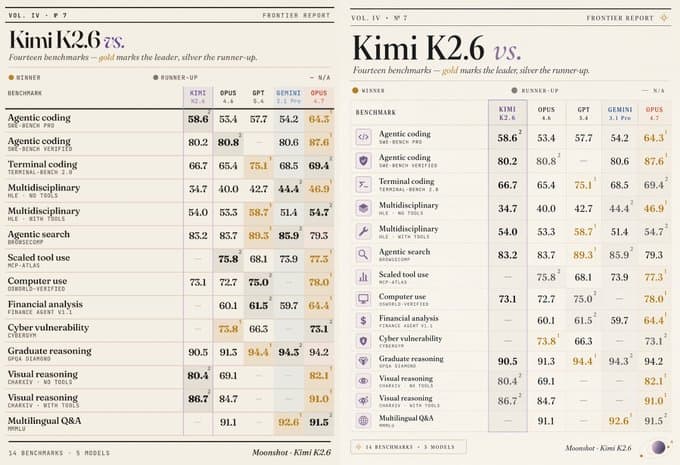Select the red OPUS 4.7 header in left panel
Screen dimensions: 680x465
click(x=319, y=97)
